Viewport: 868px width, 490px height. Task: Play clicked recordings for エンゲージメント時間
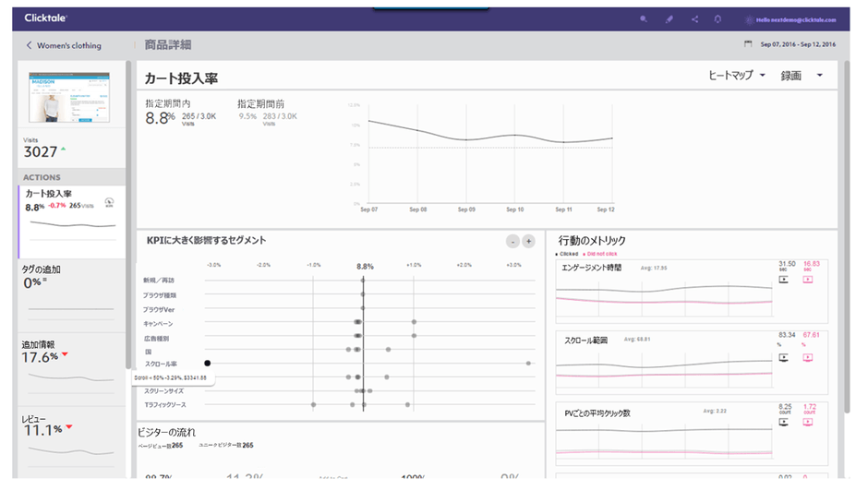coord(784,279)
